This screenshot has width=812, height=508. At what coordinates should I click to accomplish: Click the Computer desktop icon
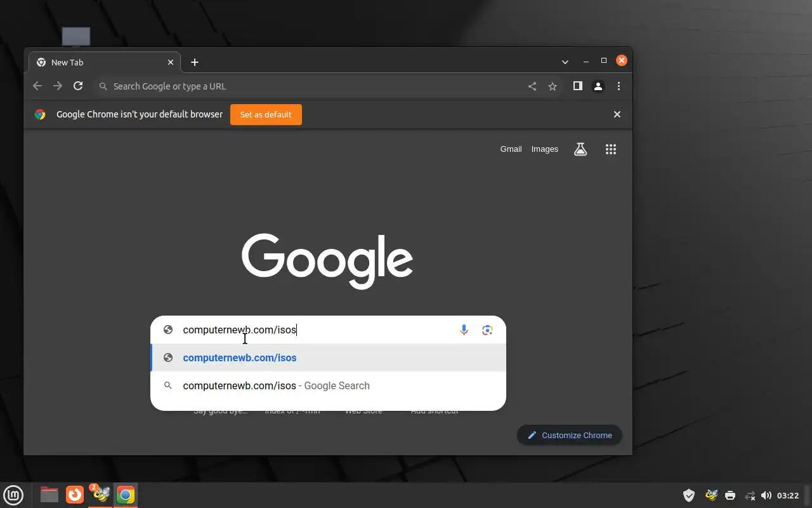76,37
